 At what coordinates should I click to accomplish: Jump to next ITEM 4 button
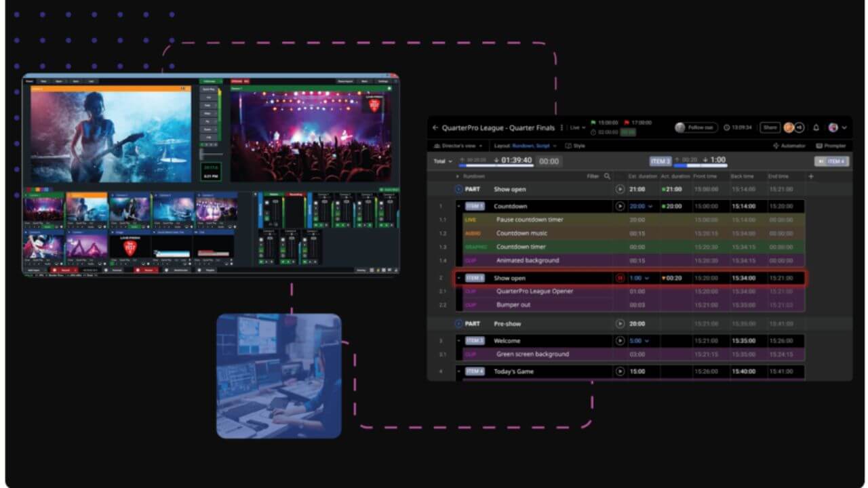tap(831, 161)
